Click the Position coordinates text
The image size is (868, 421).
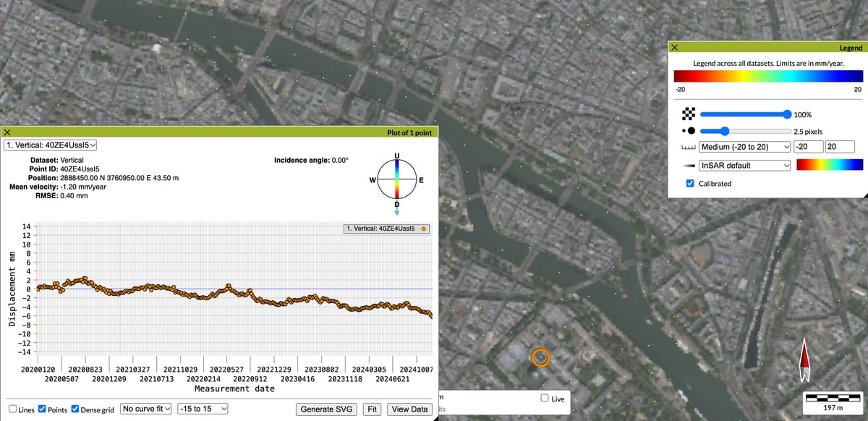[103, 178]
